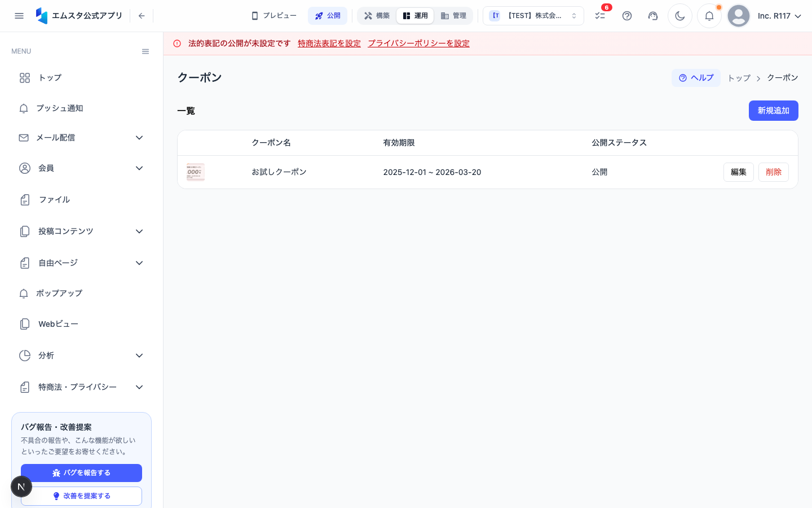The image size is (812, 508).
Task: Click 新規追加 to add a coupon
Action: click(773, 111)
